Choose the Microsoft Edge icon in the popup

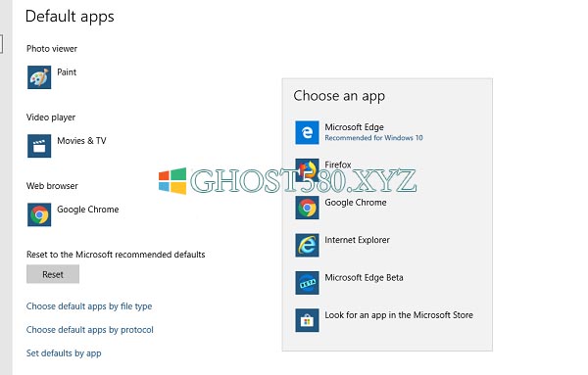click(307, 132)
